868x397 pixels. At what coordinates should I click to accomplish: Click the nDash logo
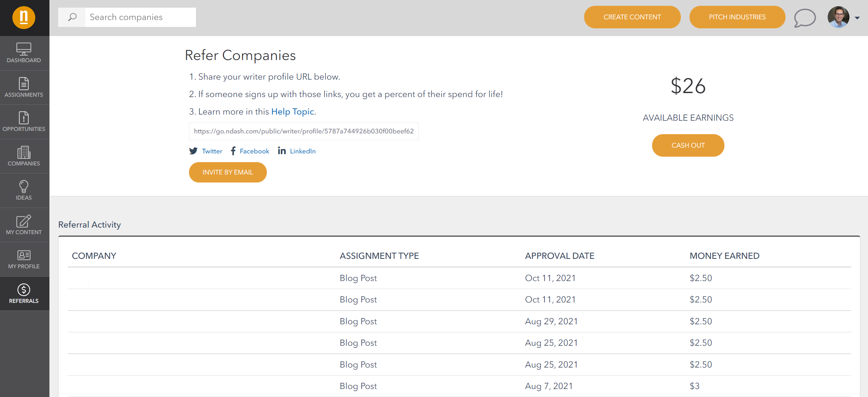click(24, 17)
